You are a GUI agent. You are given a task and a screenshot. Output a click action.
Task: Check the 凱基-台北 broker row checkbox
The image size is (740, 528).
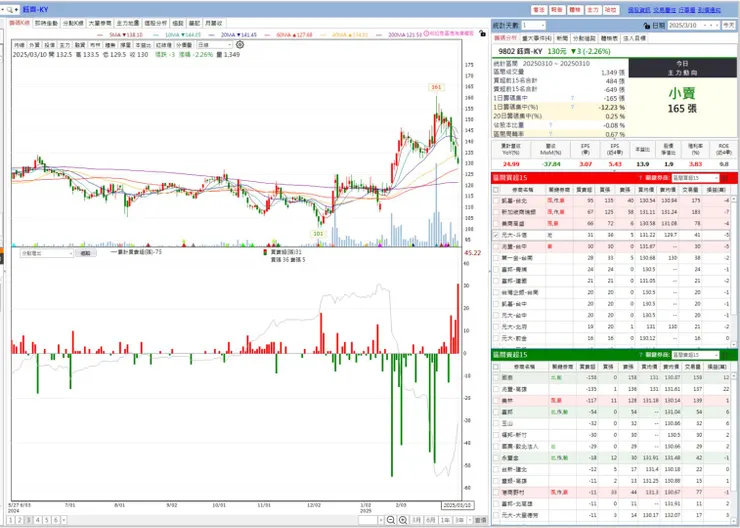[x=496, y=201]
